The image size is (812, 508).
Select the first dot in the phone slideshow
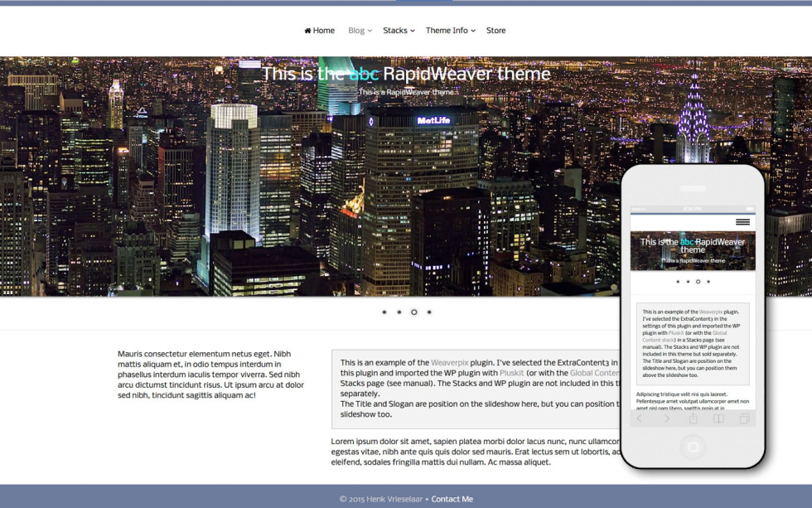(678, 282)
